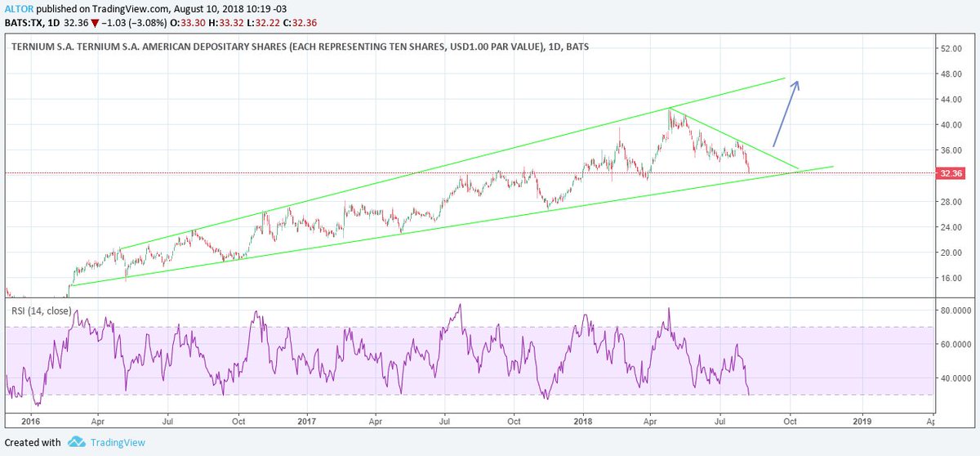Click the 28.00 price axis label

click(952, 201)
